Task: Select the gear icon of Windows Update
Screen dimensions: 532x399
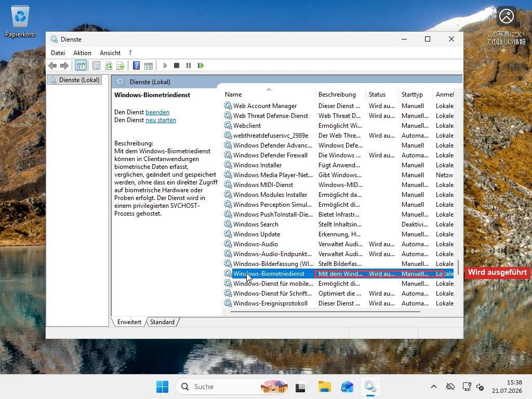Action: (228, 234)
